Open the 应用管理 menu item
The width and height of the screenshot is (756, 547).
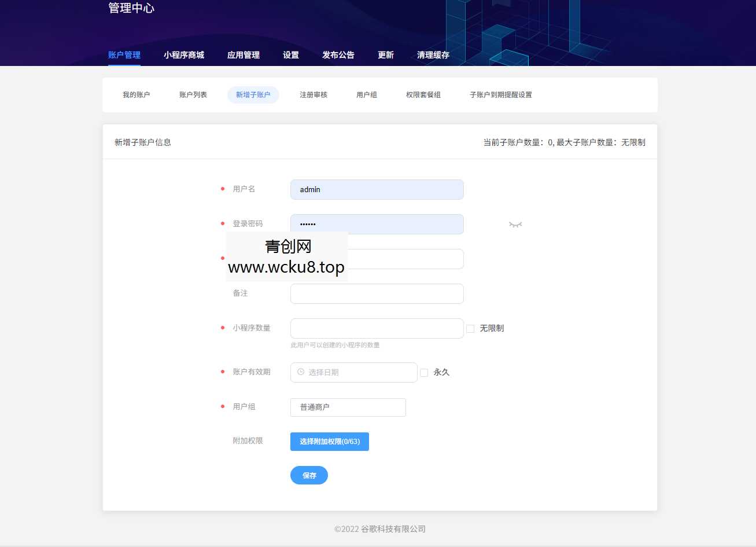tap(244, 54)
